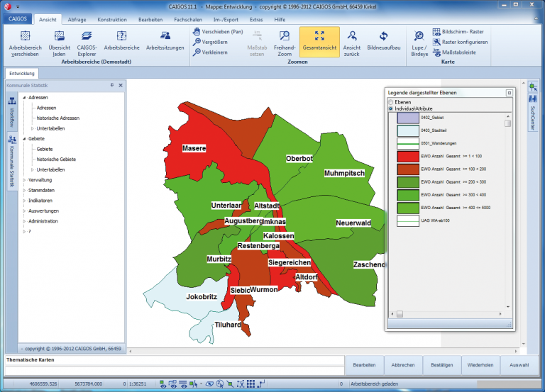Expand the Stammdaten tree node
Screen dimensions: 545x392
pyautogui.click(x=24, y=191)
